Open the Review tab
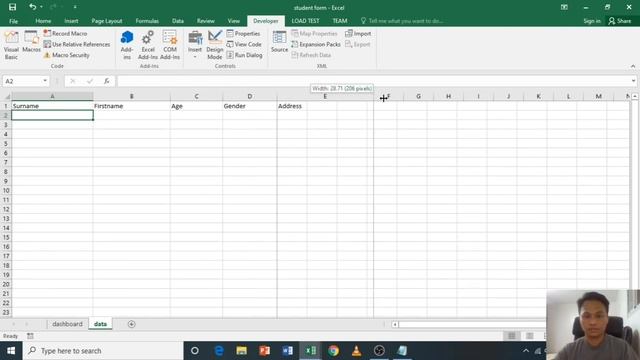Screen dimensions: 640x360 [205, 21]
